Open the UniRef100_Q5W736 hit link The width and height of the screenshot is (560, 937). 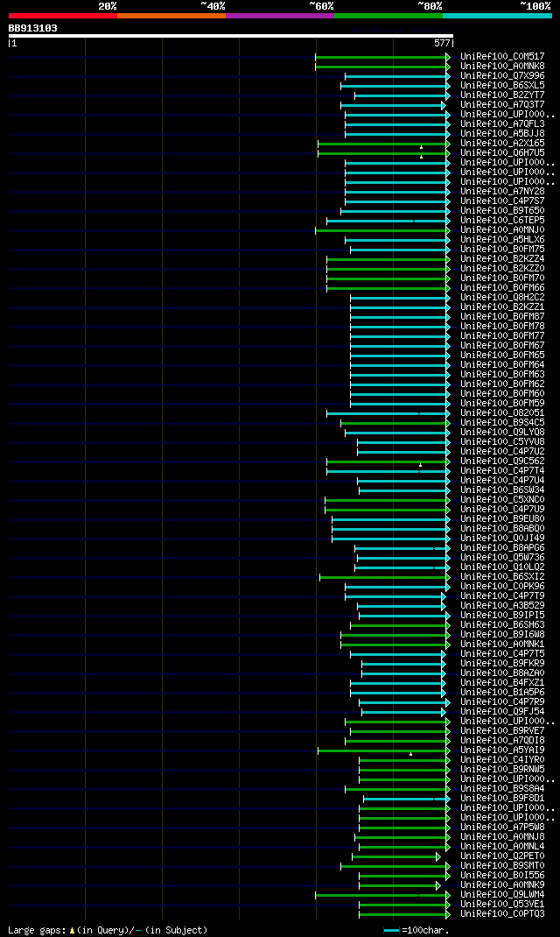(502, 558)
